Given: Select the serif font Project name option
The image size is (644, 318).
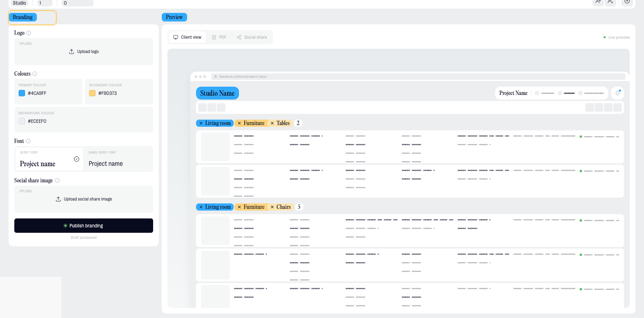Looking at the screenshot, I should click(x=49, y=159).
